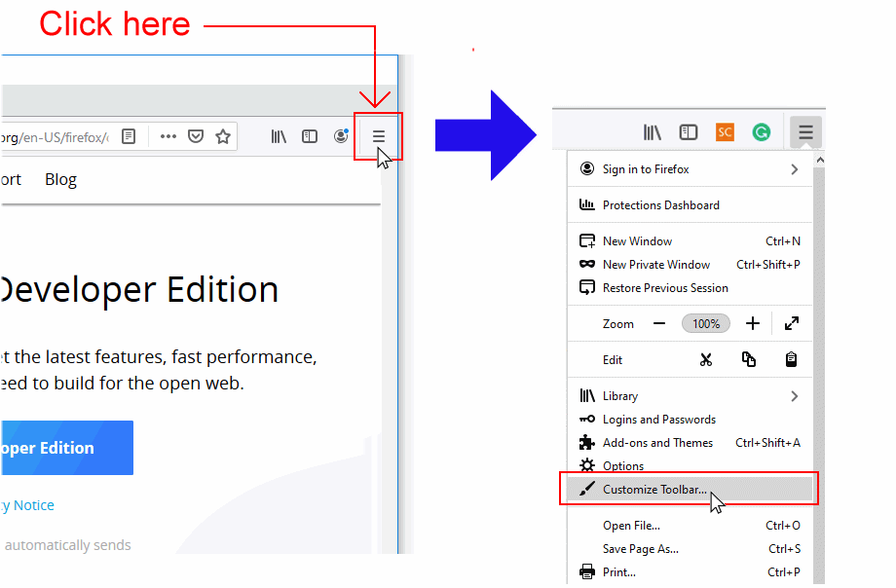Select the Cut scissors icon in Edit row
Screen dimensions: 896x588
point(708,359)
